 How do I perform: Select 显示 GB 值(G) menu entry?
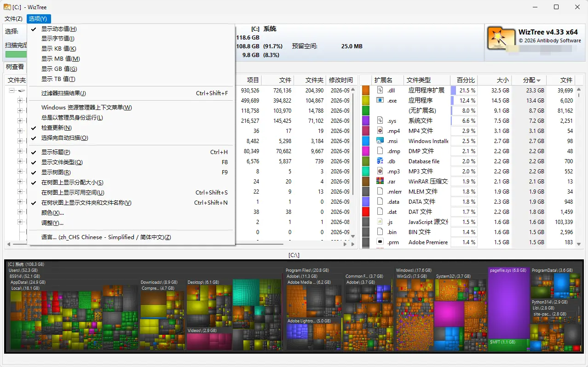(x=131, y=69)
